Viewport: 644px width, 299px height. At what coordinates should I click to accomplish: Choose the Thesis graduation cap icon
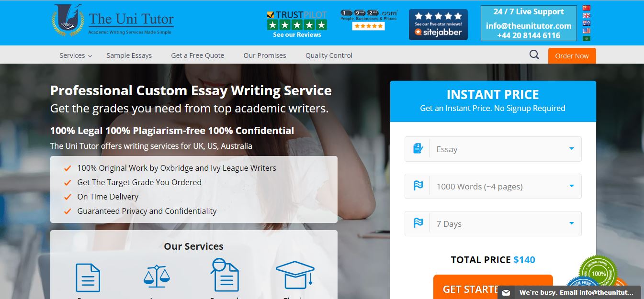click(x=295, y=275)
